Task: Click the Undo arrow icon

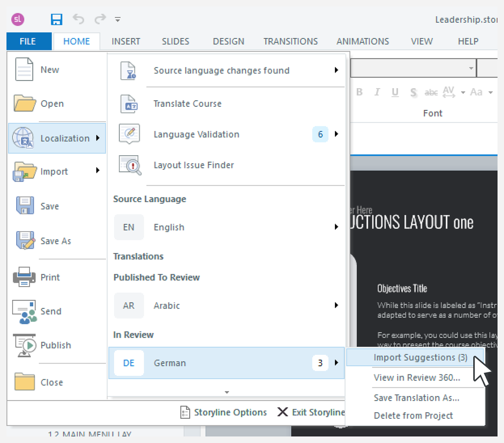Action: pos(78,20)
